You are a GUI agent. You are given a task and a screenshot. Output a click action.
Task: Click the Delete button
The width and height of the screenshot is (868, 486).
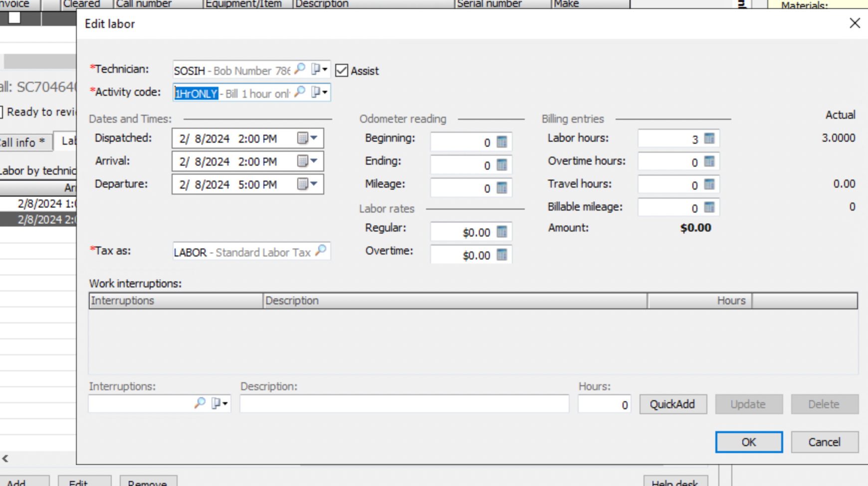pyautogui.click(x=825, y=404)
